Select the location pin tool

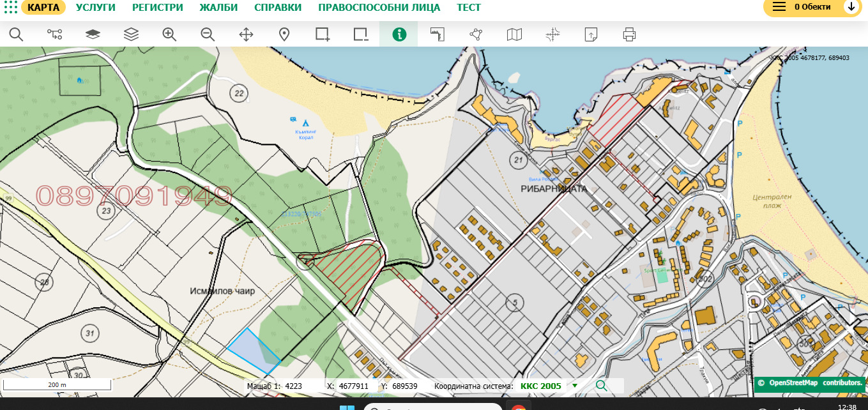(284, 34)
